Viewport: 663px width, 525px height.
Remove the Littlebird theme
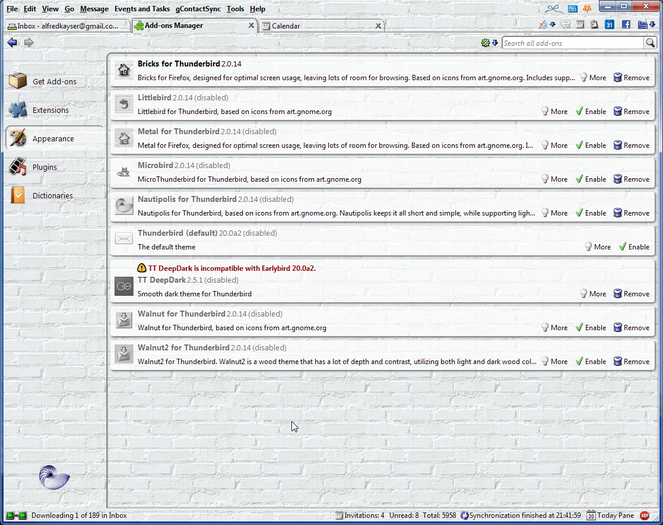tap(631, 111)
